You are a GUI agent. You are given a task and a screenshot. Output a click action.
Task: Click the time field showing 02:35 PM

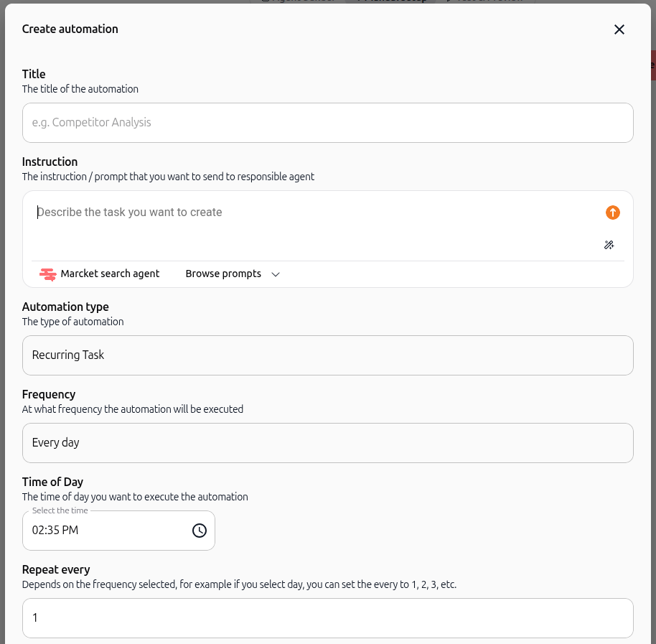(x=118, y=531)
